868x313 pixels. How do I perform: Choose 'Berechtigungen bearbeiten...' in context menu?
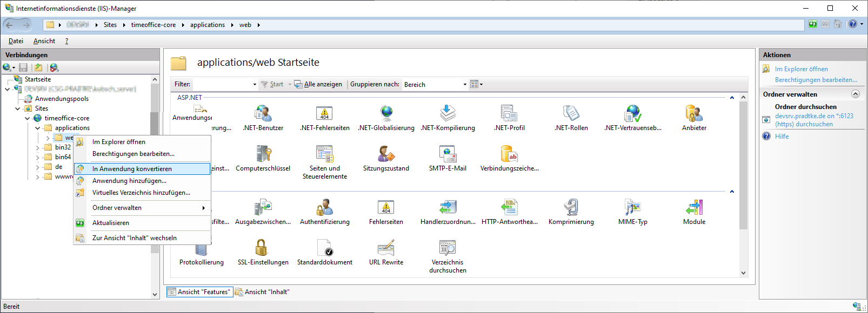click(x=142, y=154)
